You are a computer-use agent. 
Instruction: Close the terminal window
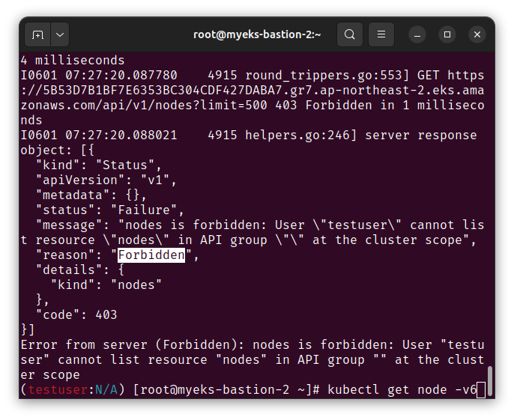click(477, 34)
